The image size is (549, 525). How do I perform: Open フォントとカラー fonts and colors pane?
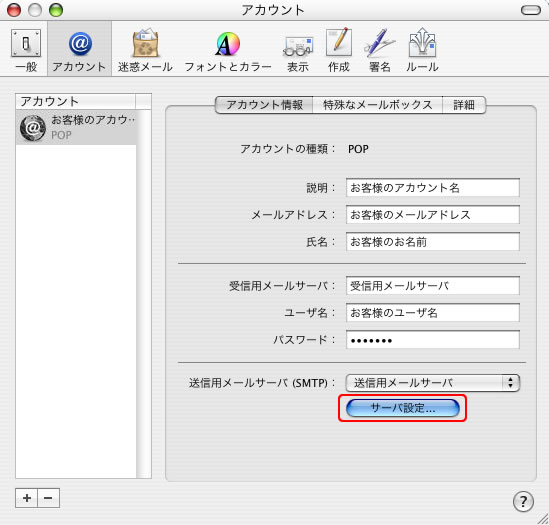[228, 50]
